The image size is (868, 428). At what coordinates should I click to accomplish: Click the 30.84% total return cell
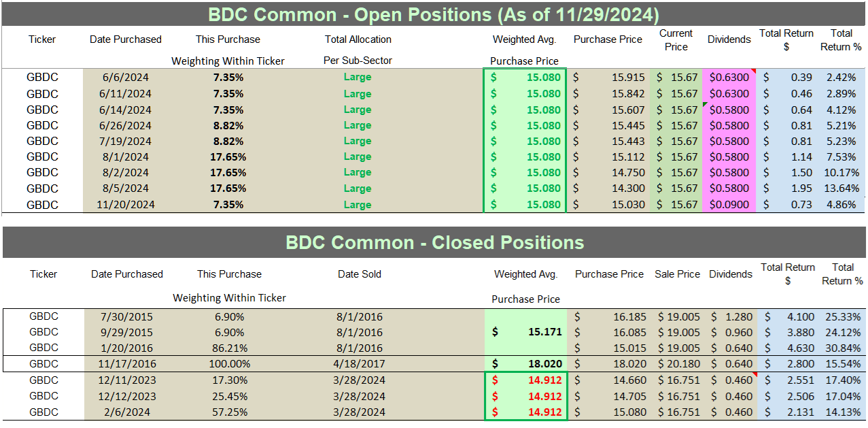click(843, 348)
